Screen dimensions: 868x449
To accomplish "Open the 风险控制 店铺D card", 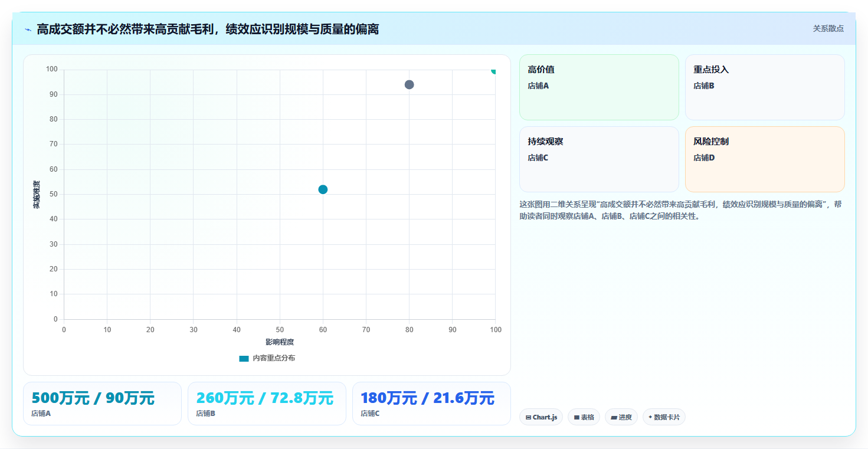I will [765, 159].
